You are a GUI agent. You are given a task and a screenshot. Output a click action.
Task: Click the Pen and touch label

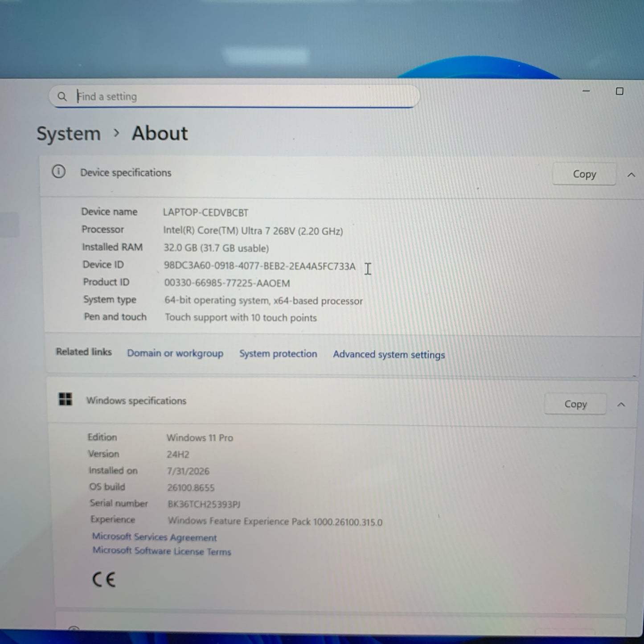click(x=115, y=316)
